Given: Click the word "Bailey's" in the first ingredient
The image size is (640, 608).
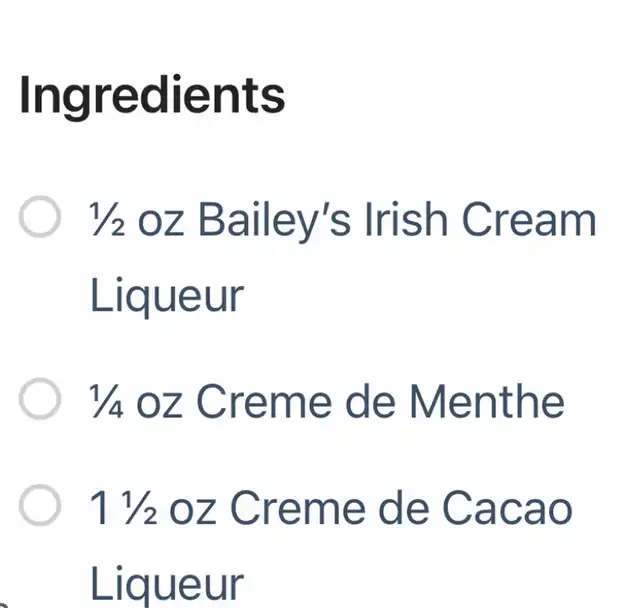Looking at the screenshot, I should tap(274, 221).
